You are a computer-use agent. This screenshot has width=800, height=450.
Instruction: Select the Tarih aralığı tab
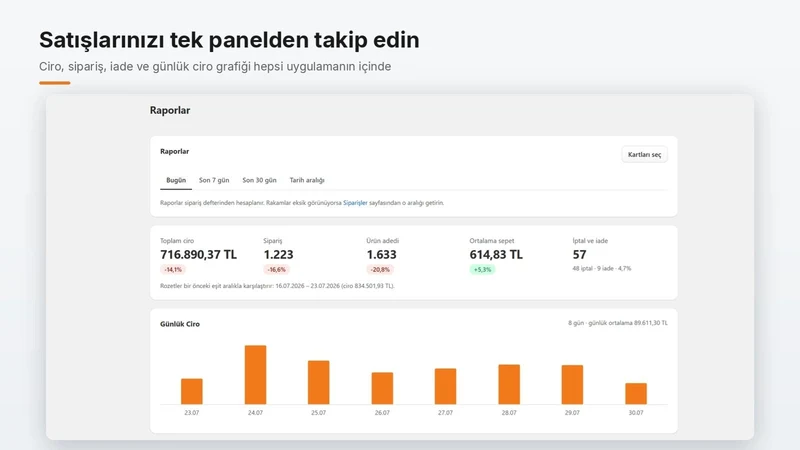click(307, 180)
